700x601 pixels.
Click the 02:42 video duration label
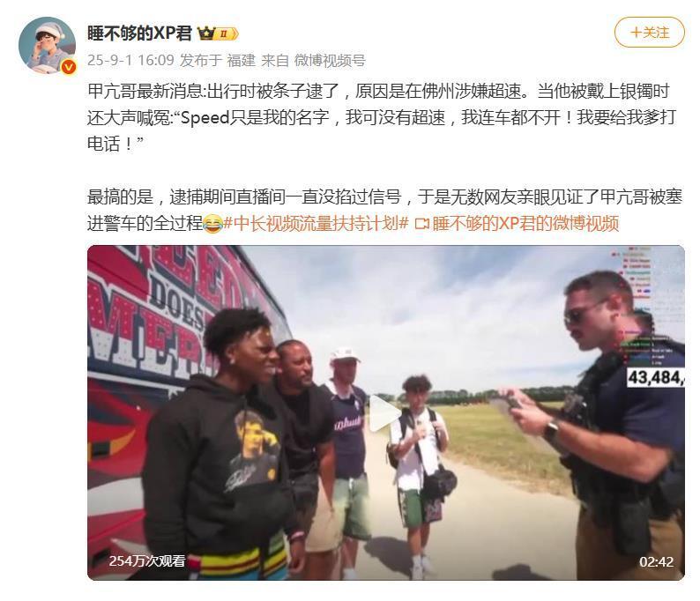click(x=656, y=561)
